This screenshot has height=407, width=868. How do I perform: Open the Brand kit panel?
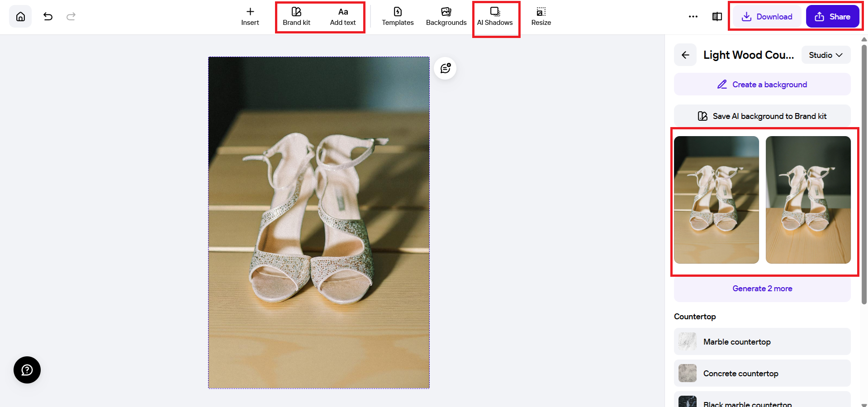click(x=296, y=17)
